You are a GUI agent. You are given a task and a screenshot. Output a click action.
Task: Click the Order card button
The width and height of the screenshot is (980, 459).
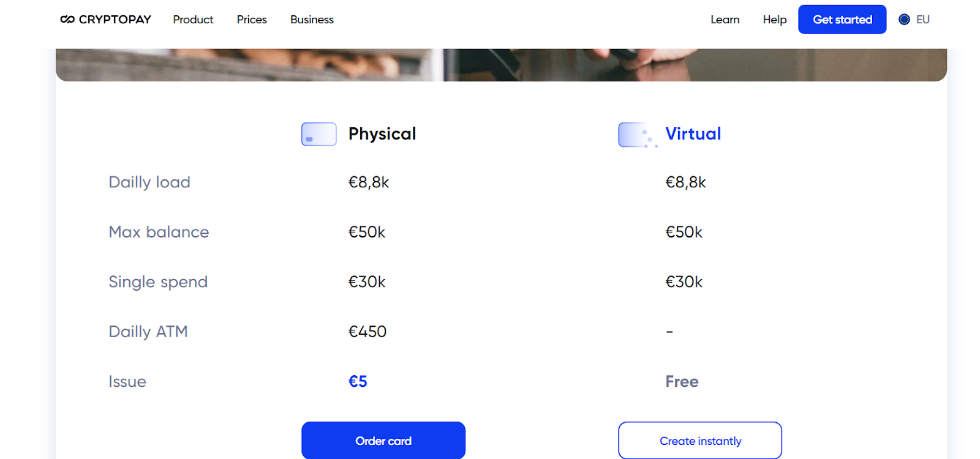click(x=383, y=441)
